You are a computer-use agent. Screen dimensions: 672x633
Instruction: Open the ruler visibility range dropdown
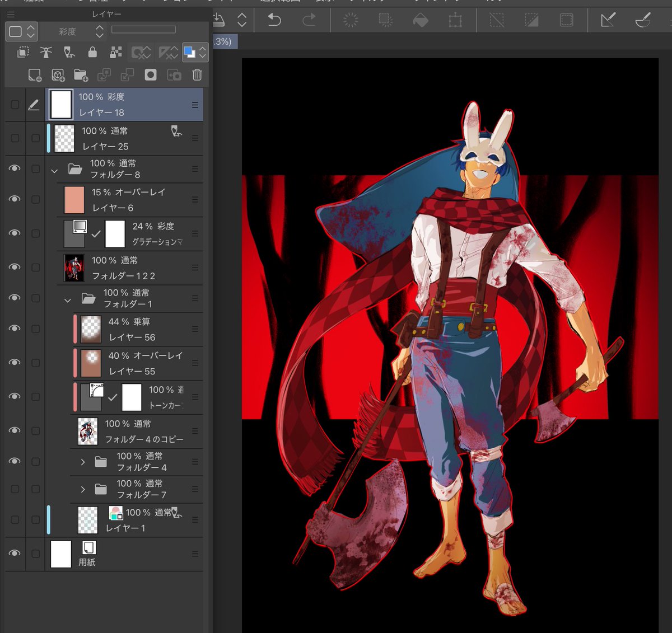pos(168,53)
